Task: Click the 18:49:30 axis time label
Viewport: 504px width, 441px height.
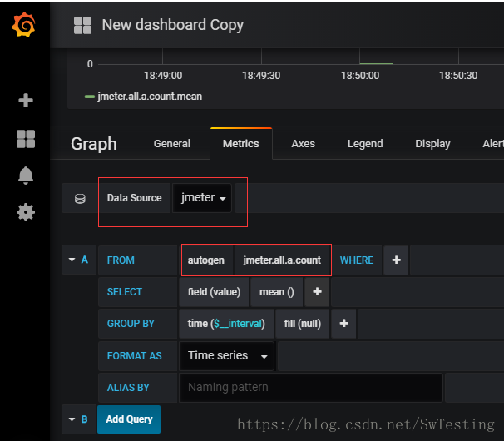Action: pyautogui.click(x=261, y=76)
